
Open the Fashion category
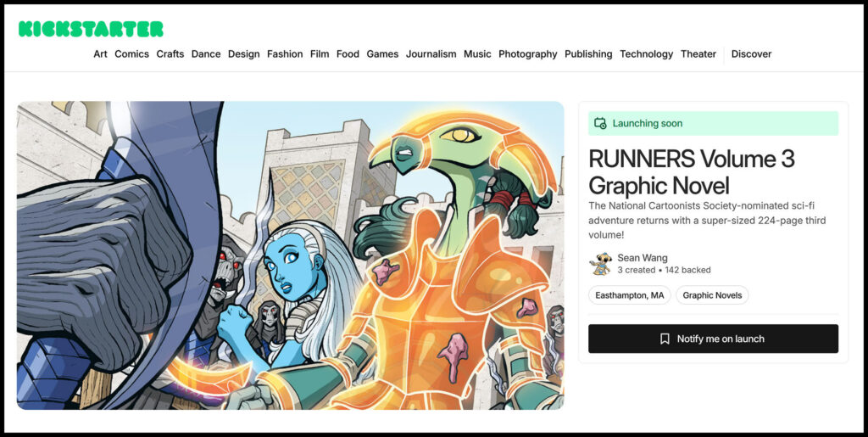[285, 53]
